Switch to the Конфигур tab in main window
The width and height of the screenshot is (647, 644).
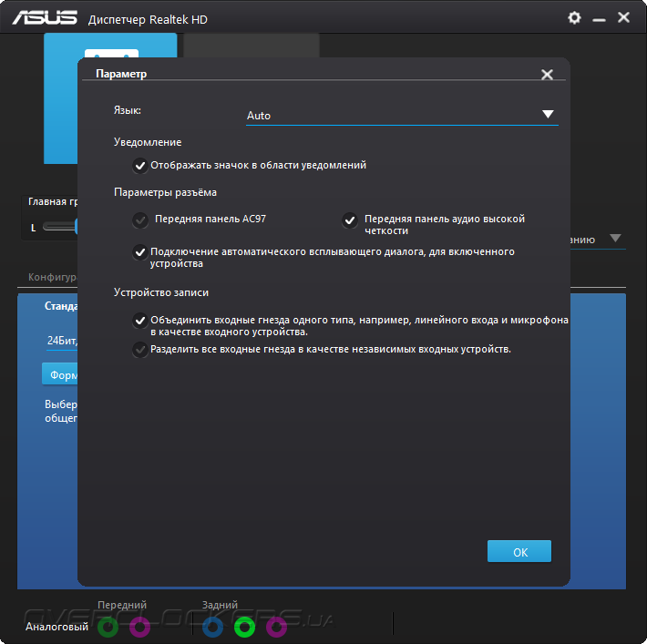53,277
